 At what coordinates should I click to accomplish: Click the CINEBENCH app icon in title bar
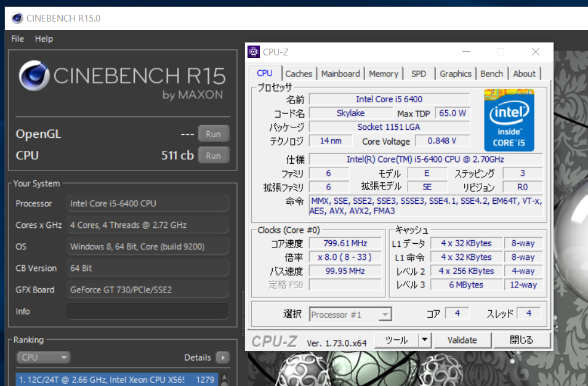pyautogui.click(x=17, y=18)
